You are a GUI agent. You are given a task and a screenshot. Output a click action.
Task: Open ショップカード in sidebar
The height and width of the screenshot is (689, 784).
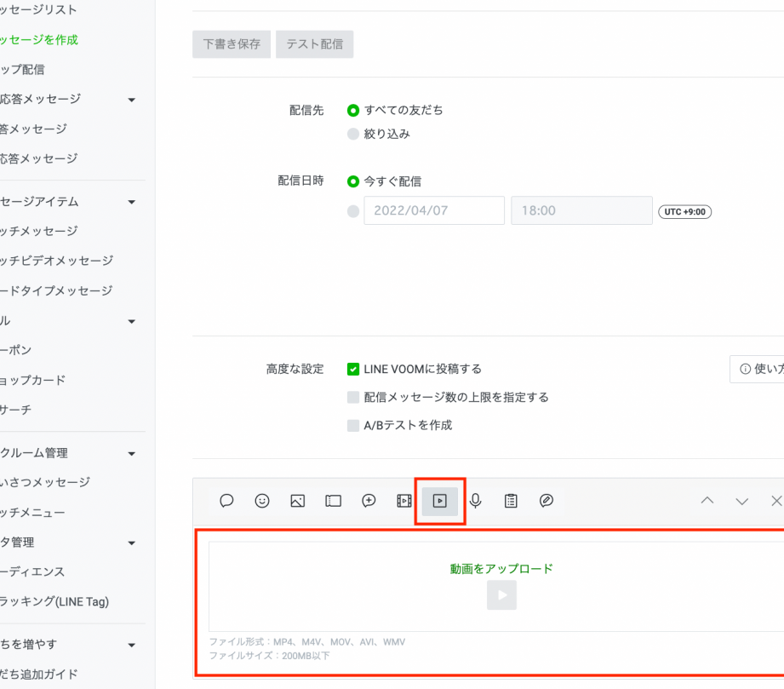[x=32, y=380]
